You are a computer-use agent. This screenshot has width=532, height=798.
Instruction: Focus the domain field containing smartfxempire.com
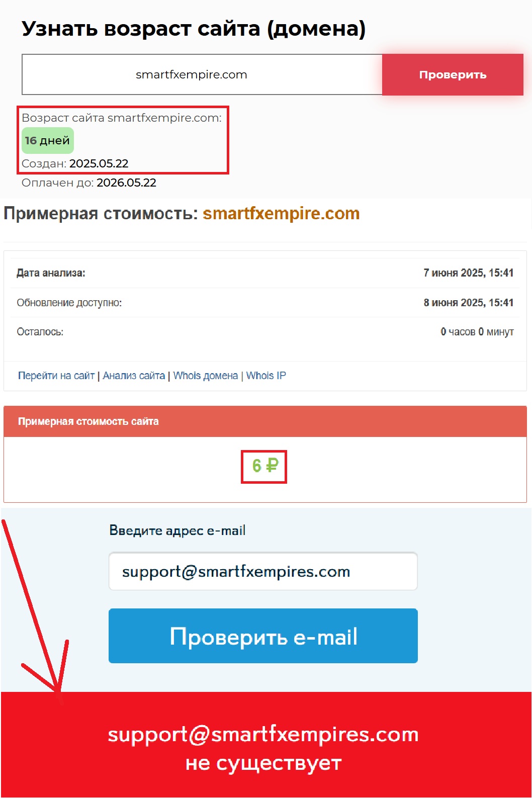click(x=202, y=74)
